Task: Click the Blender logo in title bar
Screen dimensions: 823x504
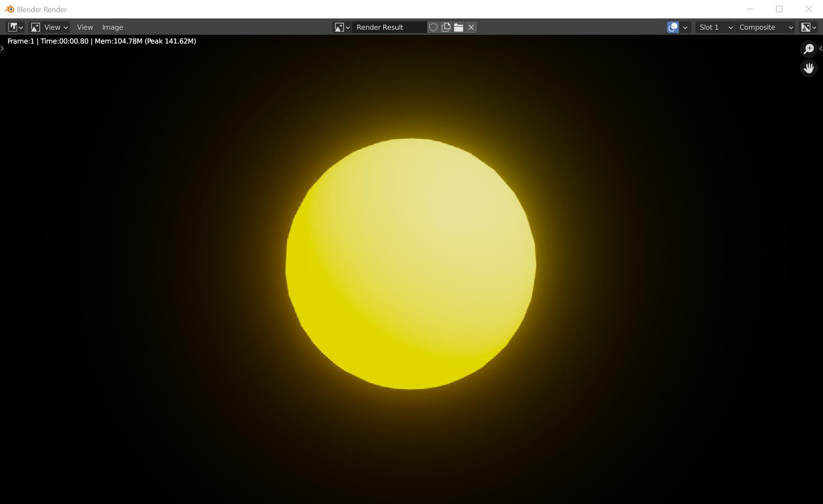Action: coord(9,9)
